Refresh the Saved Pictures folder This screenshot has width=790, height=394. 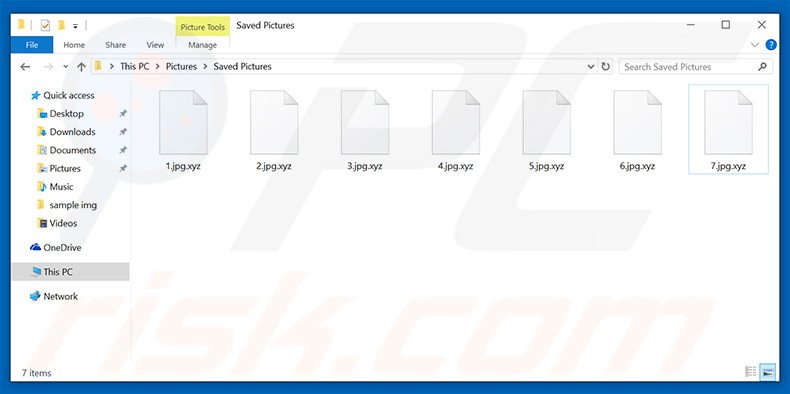coord(605,67)
